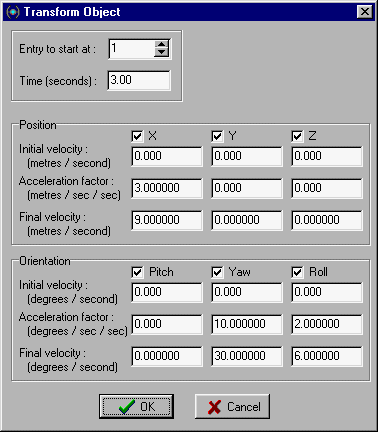The height and width of the screenshot is (432, 378).
Task: Edit the X acceleration factor field
Action: [167, 188]
